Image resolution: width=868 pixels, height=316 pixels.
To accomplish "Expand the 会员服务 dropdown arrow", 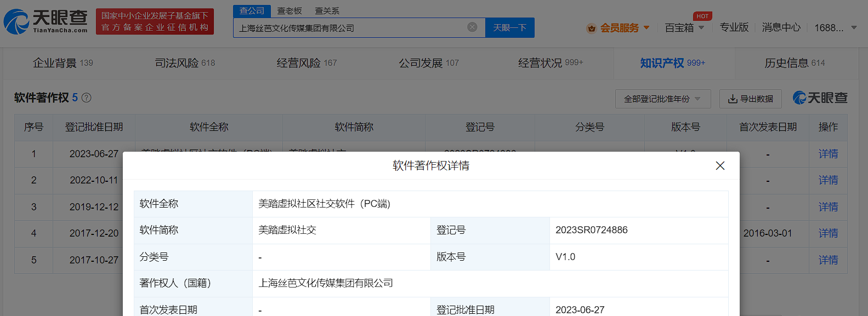I will click(x=646, y=27).
